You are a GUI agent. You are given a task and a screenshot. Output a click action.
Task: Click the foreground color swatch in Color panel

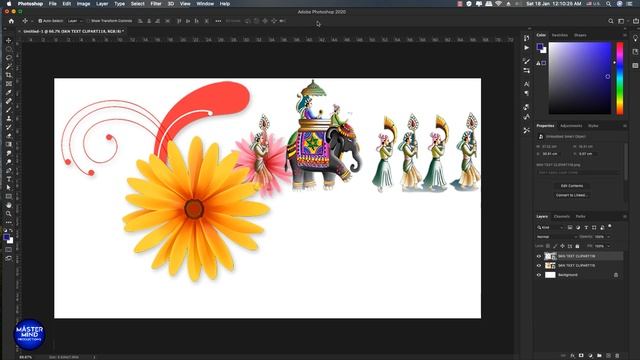540,47
